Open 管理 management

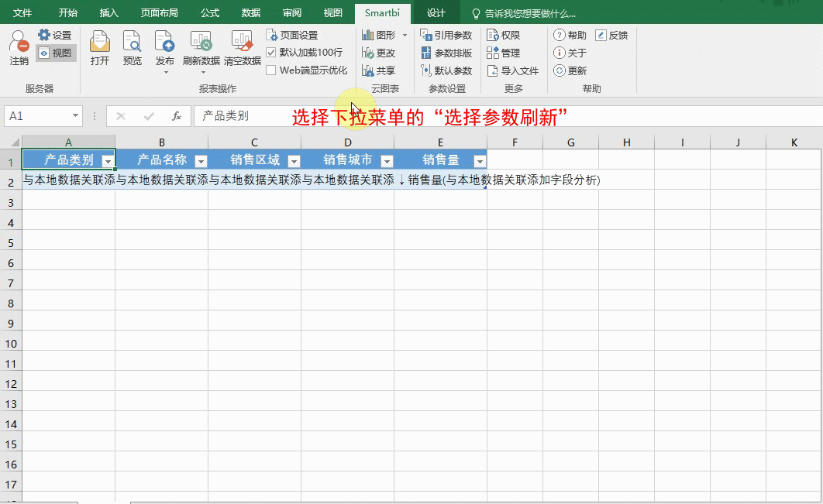[x=504, y=53]
